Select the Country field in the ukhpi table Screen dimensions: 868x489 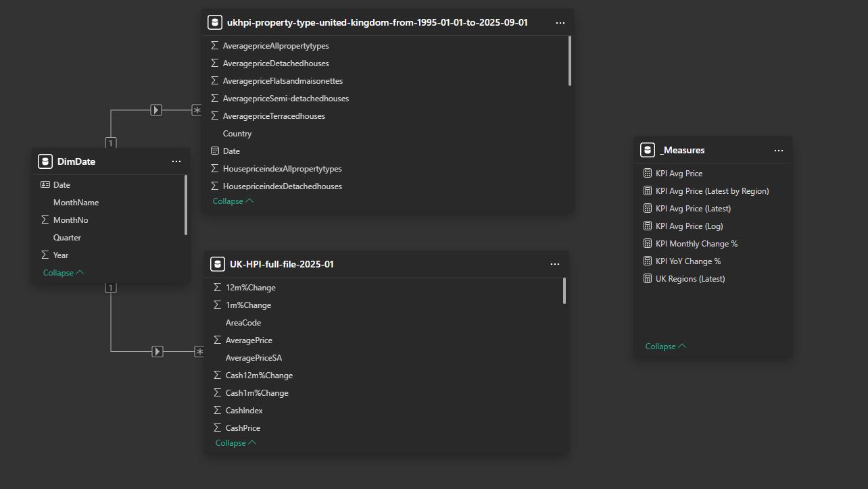(237, 133)
